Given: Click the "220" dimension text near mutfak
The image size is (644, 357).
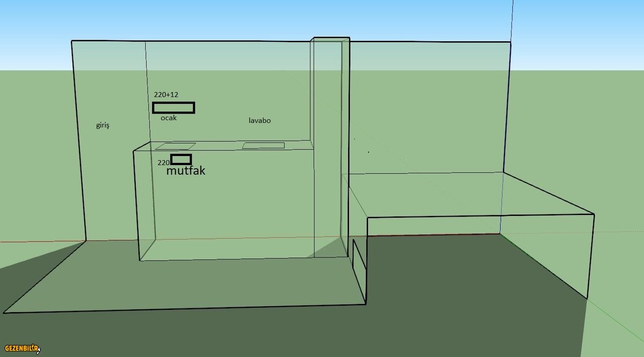Looking at the screenshot, I should coord(163,162).
